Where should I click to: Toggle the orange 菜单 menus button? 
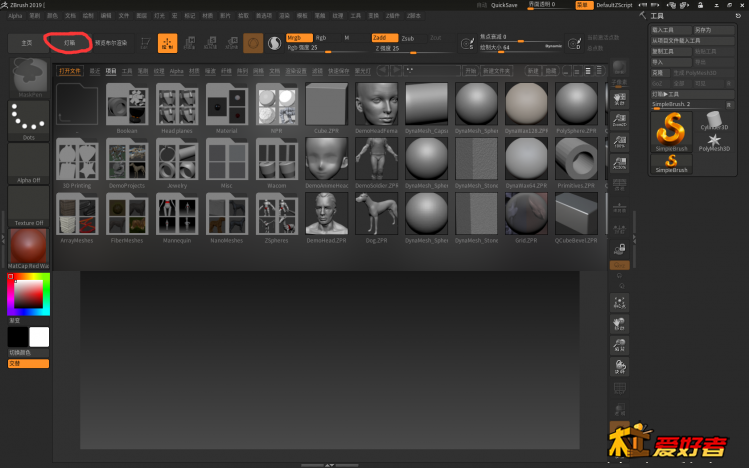(584, 5)
